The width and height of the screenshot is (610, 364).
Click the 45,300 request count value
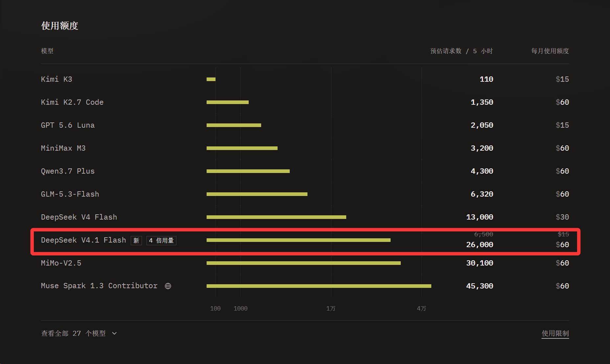tap(480, 286)
